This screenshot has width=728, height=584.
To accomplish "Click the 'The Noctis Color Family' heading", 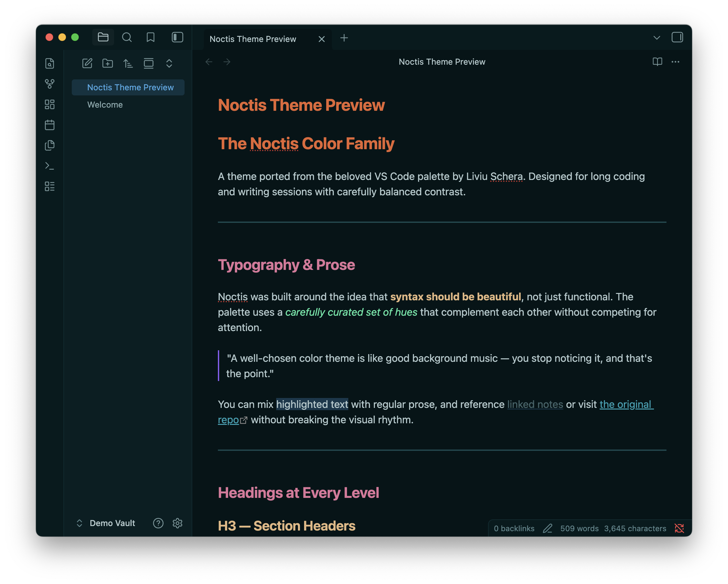I will [306, 143].
